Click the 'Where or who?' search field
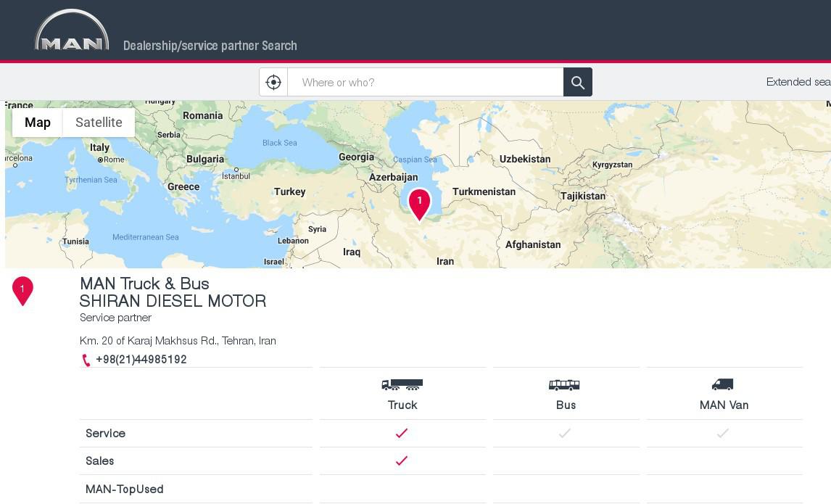The width and height of the screenshot is (831, 504). 426,82
